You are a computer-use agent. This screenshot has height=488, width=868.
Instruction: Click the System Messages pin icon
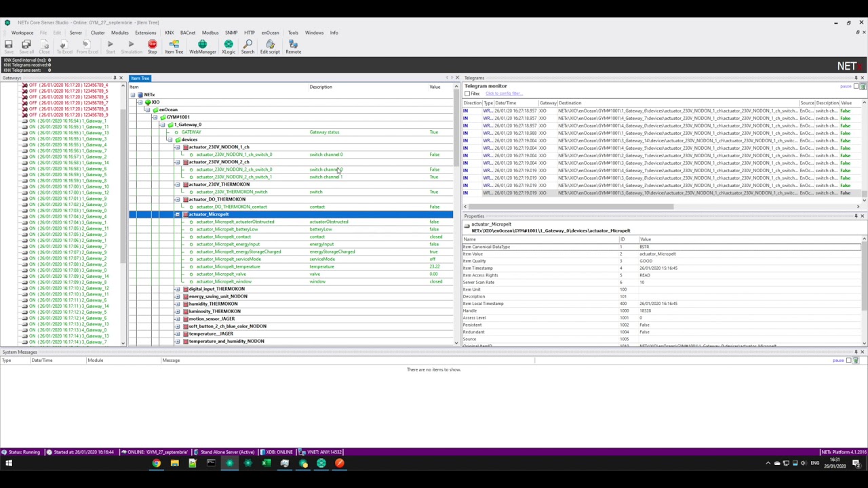856,352
